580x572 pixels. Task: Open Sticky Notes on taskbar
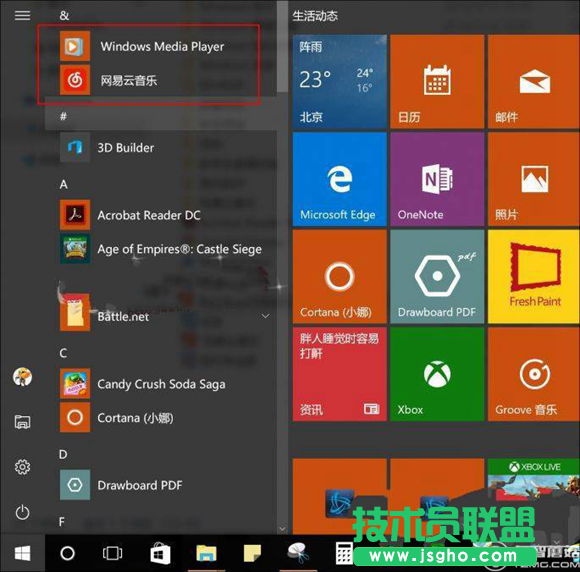(252, 554)
